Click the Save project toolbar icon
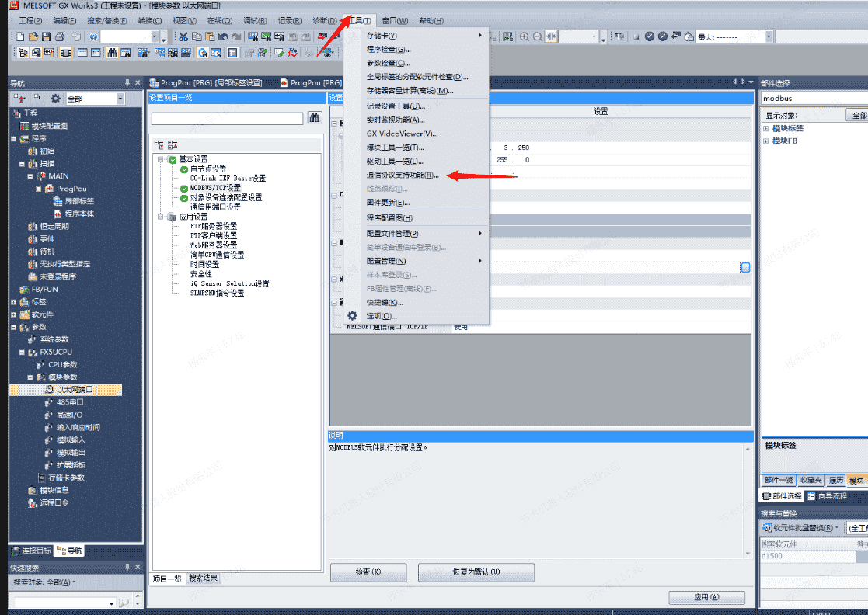 46,36
